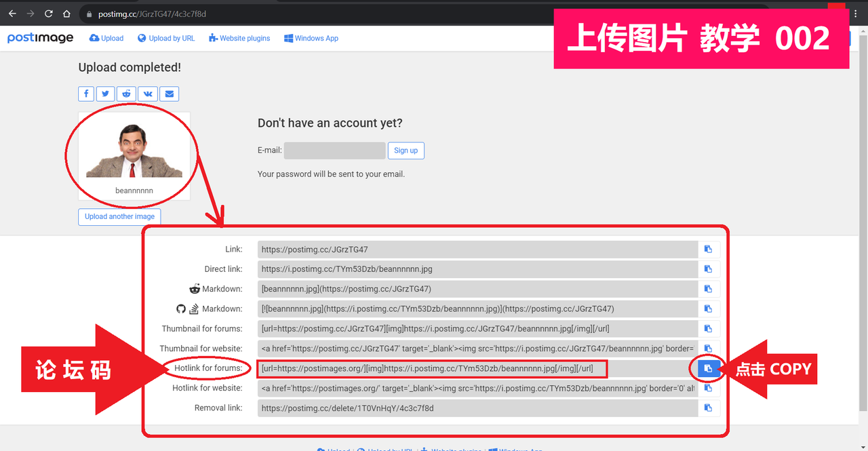Click the Stack Overflow icon beside Markdown
This screenshot has width=868, height=451.
pos(194,309)
